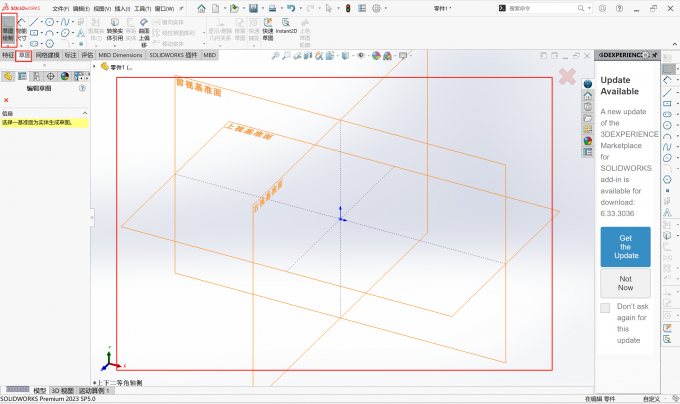Create a new document with New icon
680x404 pixels.
pos(216,8)
